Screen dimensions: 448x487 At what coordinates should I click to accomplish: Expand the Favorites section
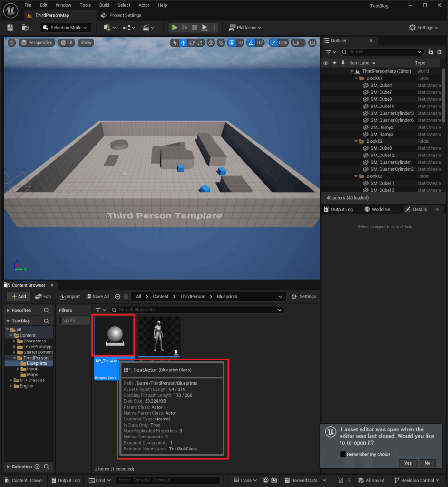click(8, 310)
